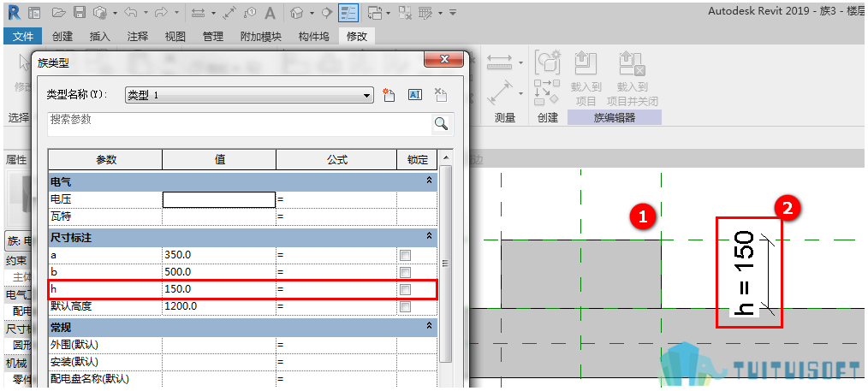868x391 pixels.
Task: Select the ribbon Measure Between icon
Action: 500,63
